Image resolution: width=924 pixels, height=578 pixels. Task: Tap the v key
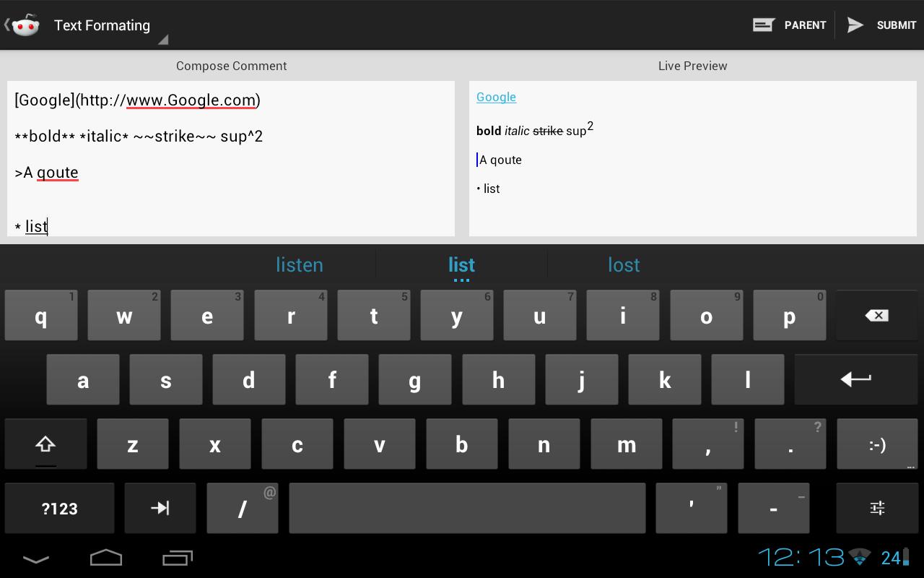click(380, 444)
